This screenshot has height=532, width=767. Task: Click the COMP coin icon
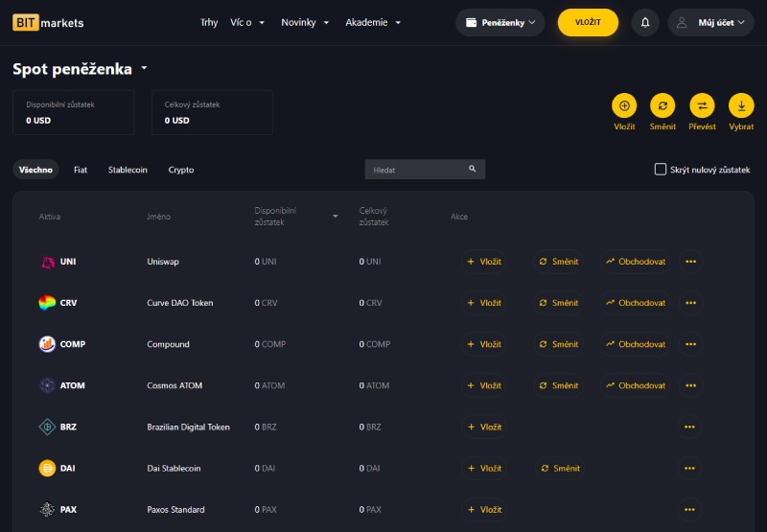(x=47, y=344)
